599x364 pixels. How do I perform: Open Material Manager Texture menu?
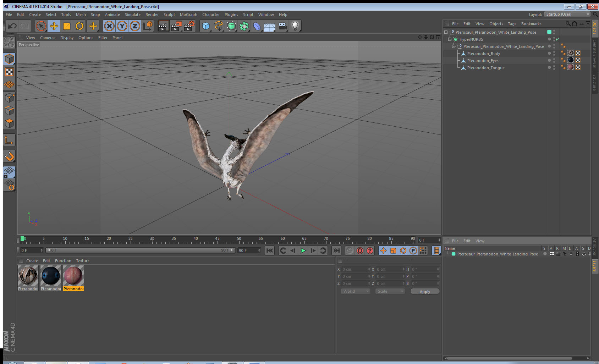pos(83,261)
